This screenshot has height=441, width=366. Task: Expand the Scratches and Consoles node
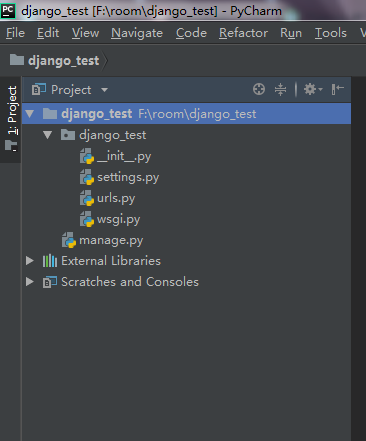pos(30,282)
